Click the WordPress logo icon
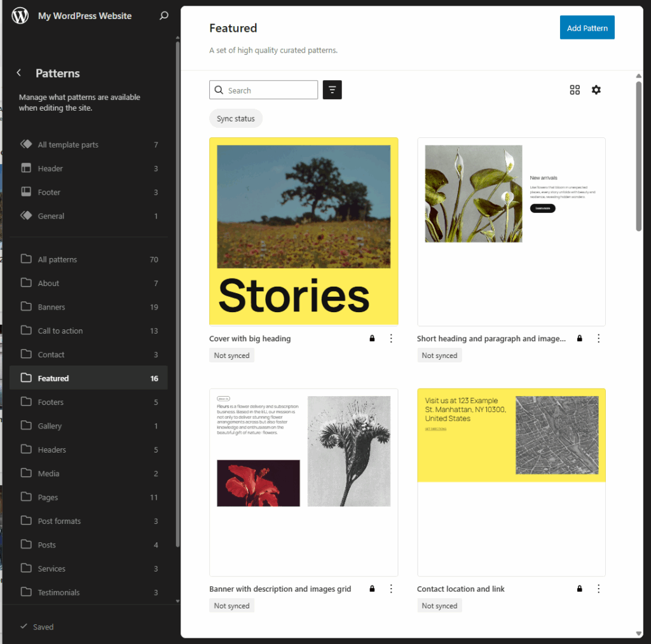 (19, 15)
